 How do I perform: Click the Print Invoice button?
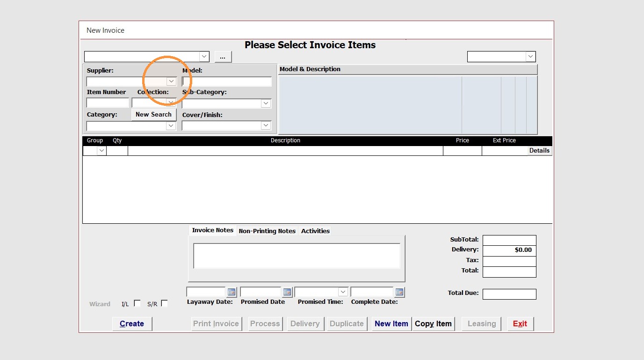click(216, 323)
